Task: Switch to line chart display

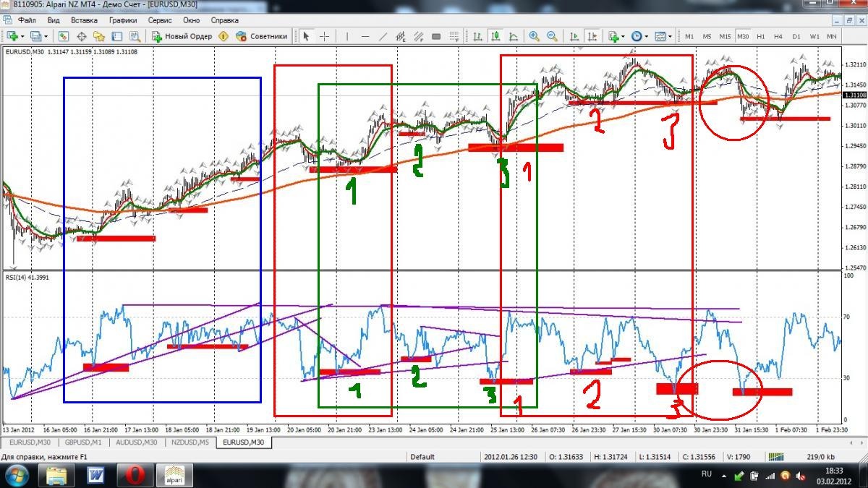Action: pyautogui.click(x=514, y=36)
